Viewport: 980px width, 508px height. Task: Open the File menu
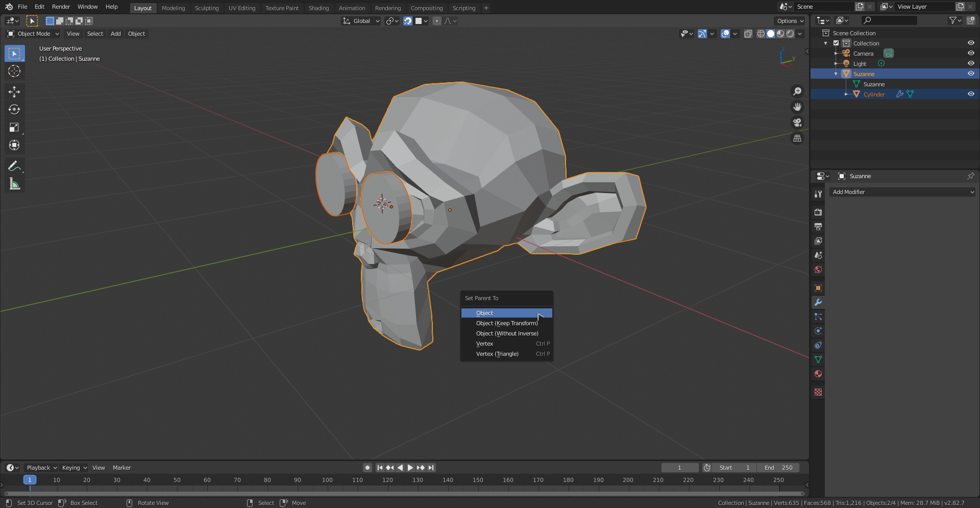point(22,7)
